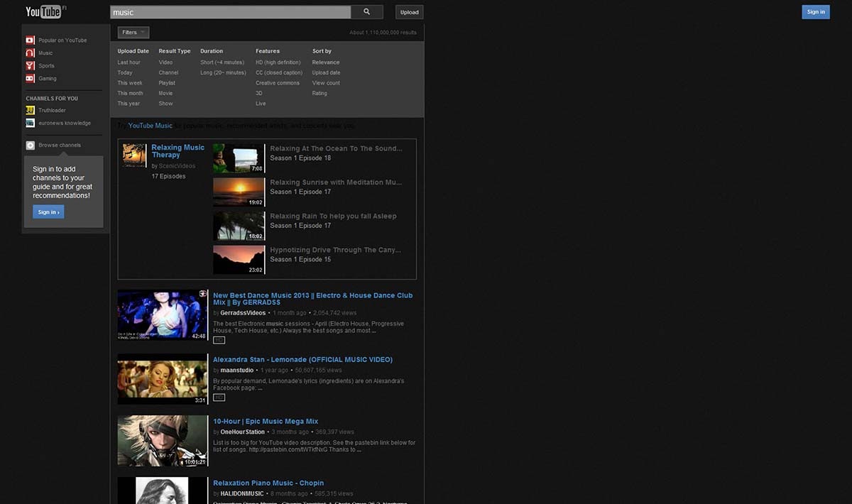This screenshot has height=504, width=852.
Task: Open Hypnotizing Drive Through The Canyon title
Action: click(335, 250)
